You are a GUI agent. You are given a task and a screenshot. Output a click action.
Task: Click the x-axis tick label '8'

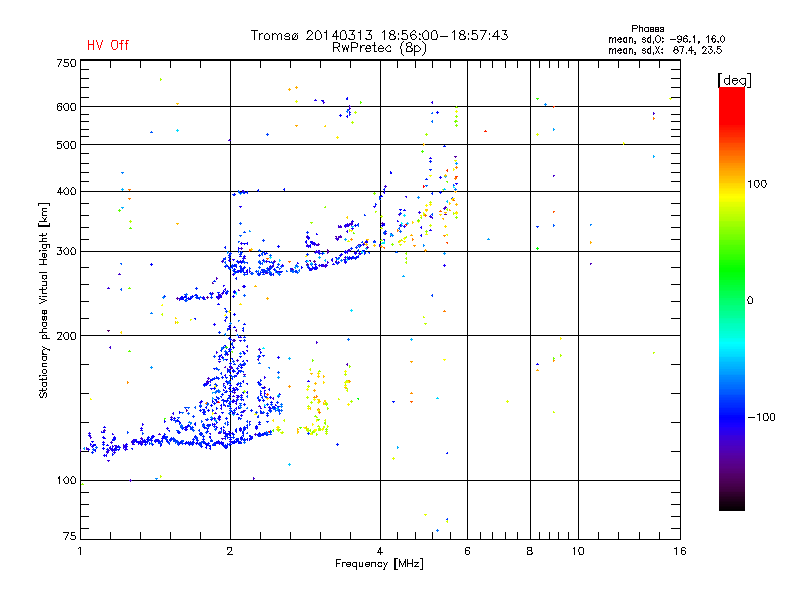pos(530,551)
